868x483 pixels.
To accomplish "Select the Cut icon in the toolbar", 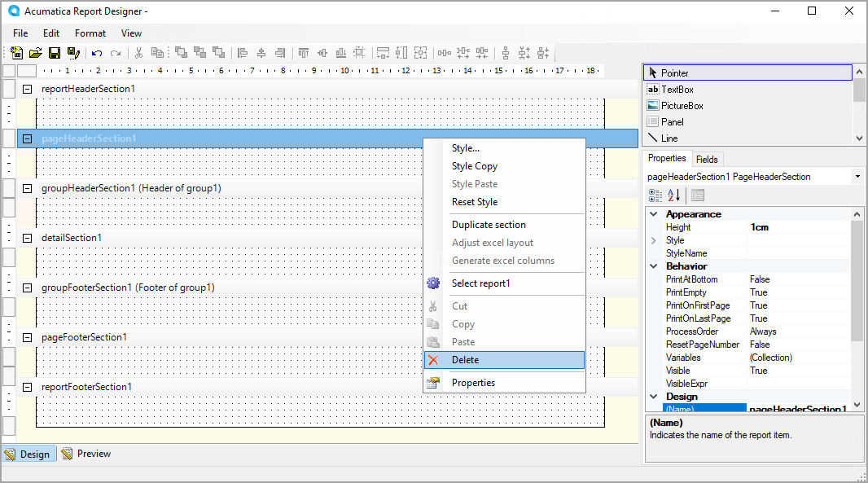I will click(x=138, y=53).
